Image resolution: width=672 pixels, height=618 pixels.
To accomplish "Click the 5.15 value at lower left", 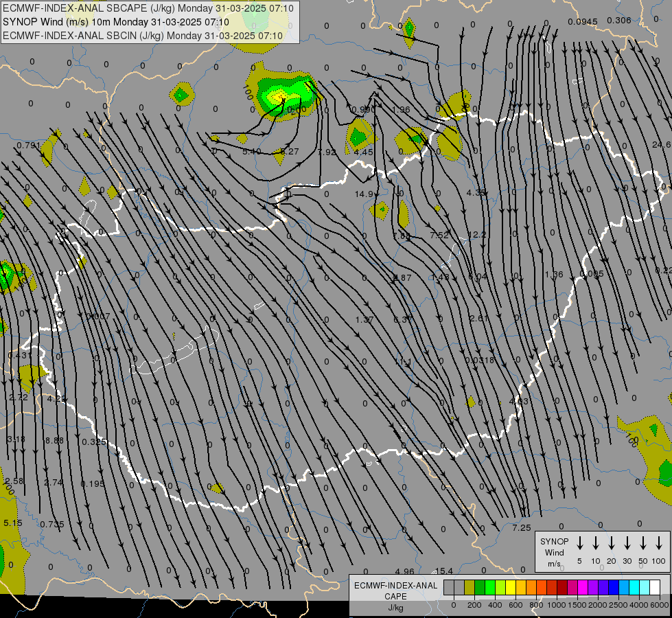I will (12, 523).
